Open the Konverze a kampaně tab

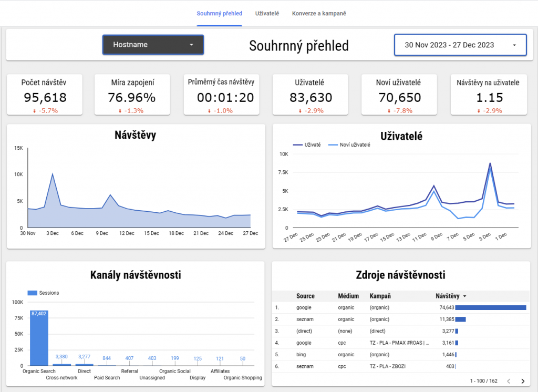pyautogui.click(x=319, y=13)
